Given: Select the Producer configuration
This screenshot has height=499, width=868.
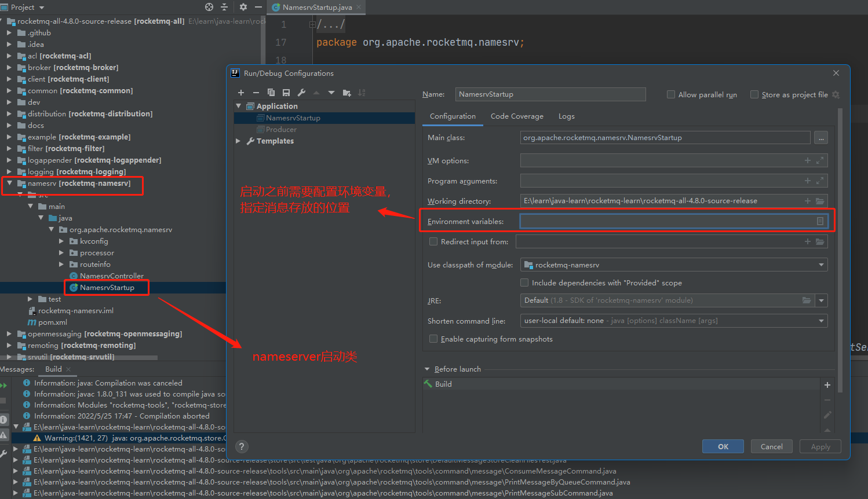Looking at the screenshot, I should coord(281,129).
